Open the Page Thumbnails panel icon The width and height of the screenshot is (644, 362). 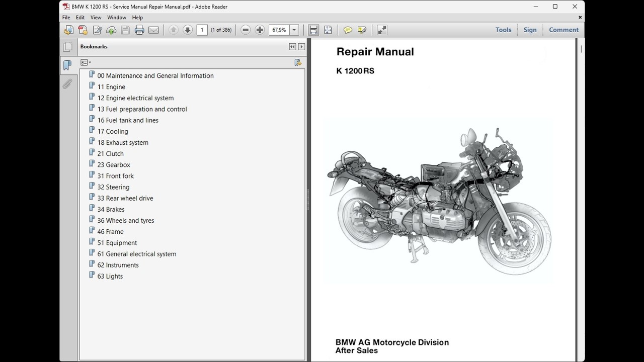tap(67, 47)
